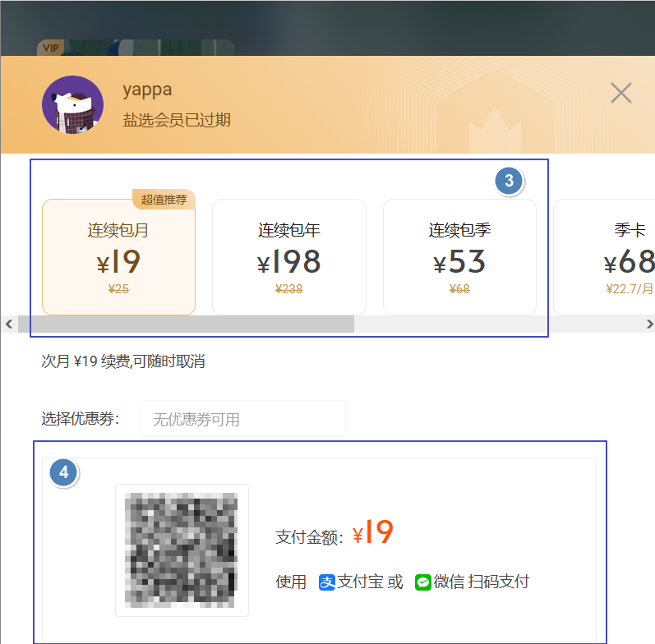Click the username yappa

point(147,90)
